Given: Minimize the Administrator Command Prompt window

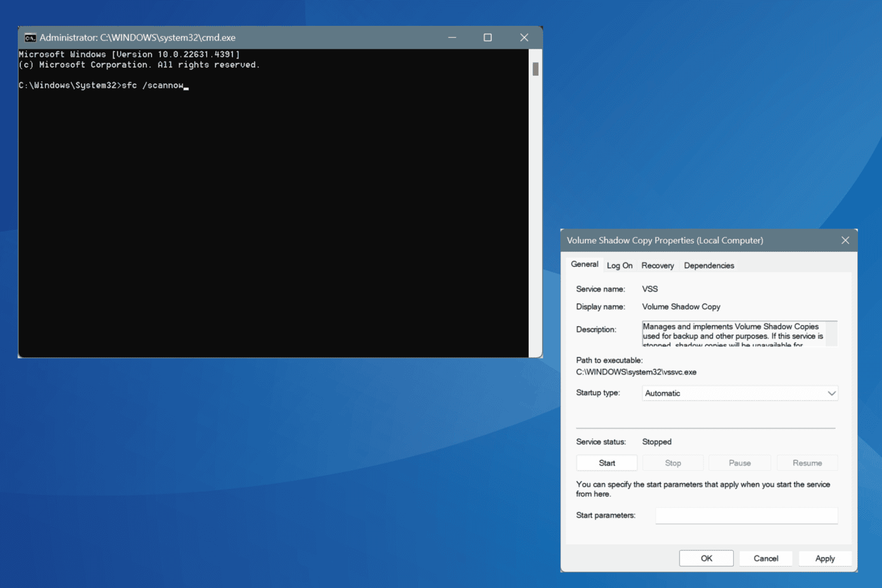Looking at the screenshot, I should (452, 37).
